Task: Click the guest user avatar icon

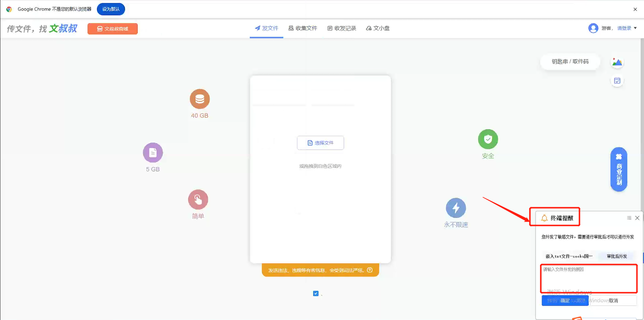Action: [x=593, y=28]
